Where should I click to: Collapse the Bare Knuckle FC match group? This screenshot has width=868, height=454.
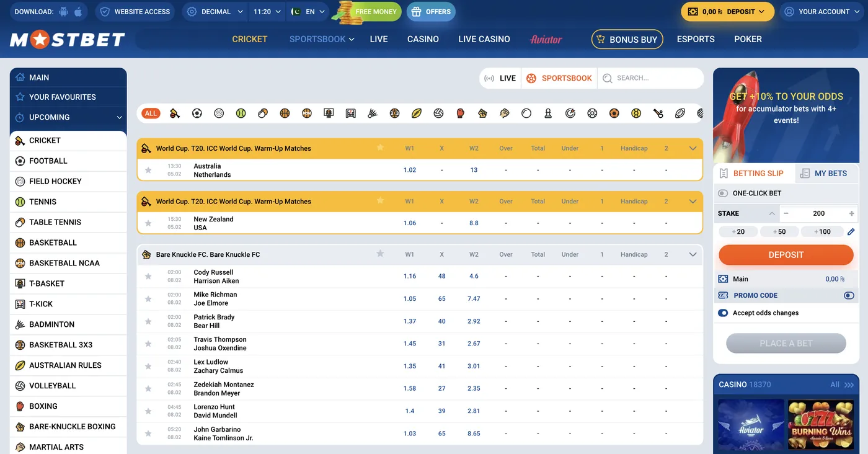[693, 254]
